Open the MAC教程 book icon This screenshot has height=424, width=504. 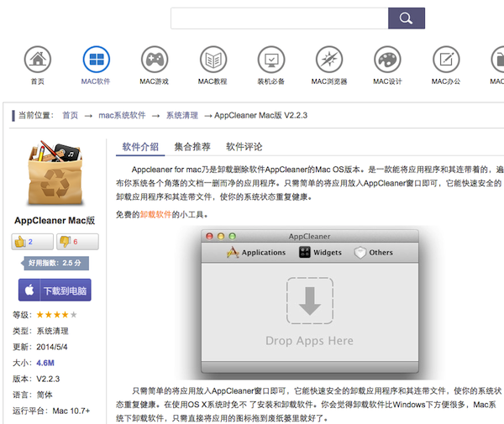pyautogui.click(x=213, y=60)
